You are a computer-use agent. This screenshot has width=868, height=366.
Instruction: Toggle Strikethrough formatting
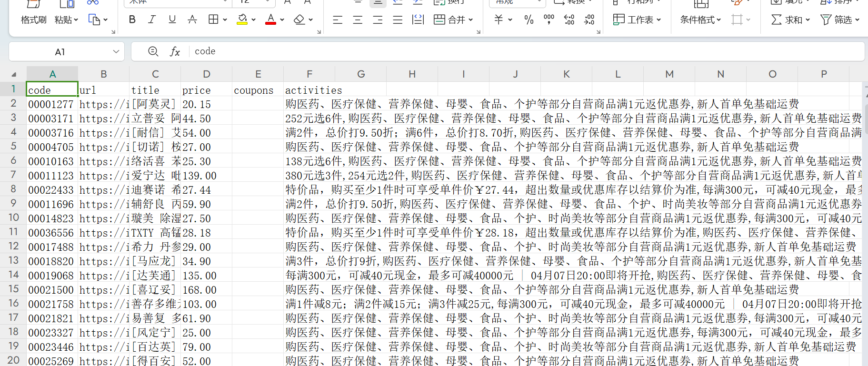click(192, 20)
